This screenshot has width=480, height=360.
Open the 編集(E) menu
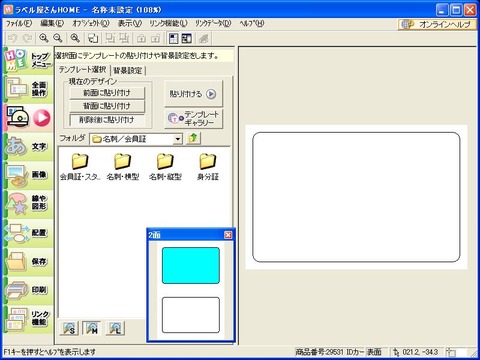pos(52,23)
